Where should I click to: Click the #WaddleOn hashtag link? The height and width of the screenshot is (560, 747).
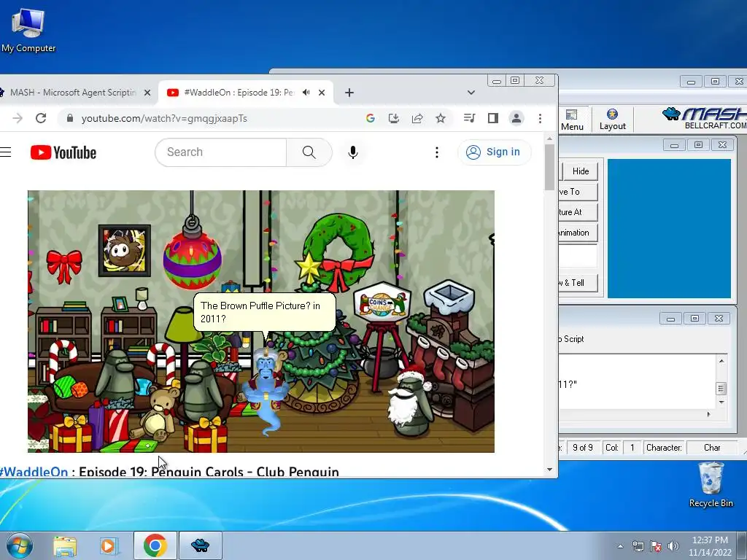pyautogui.click(x=34, y=472)
